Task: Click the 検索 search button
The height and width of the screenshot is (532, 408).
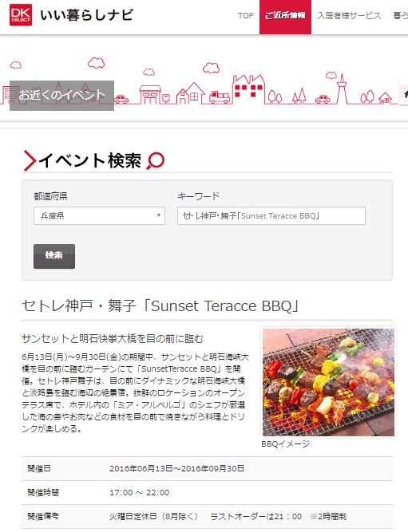Action: coord(54,256)
